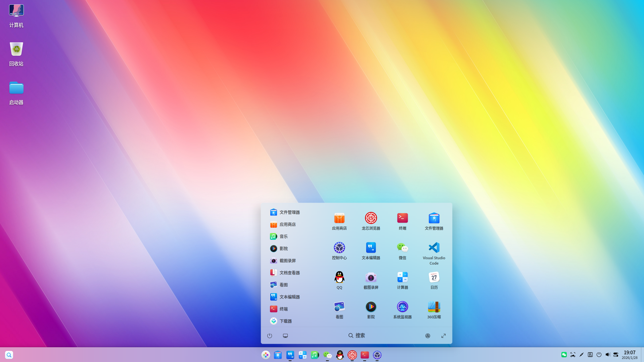Click the taskbar search icon
This screenshot has width=644, height=362.
pos(9,355)
